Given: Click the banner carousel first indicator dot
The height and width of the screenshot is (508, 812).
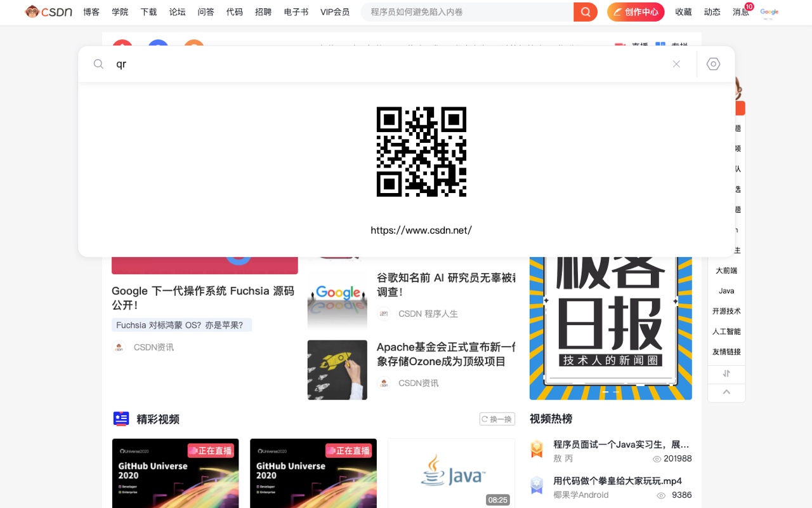Looking at the screenshot, I should coord(605,392).
